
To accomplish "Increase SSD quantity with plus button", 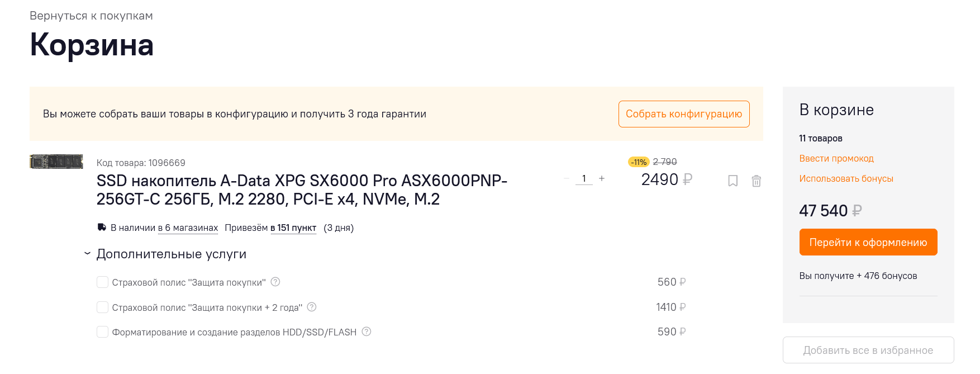I will [602, 178].
